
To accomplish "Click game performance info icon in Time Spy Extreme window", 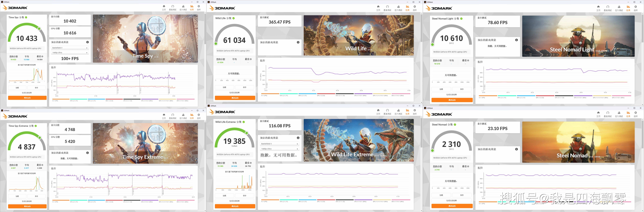I will pyautogui.click(x=87, y=153).
